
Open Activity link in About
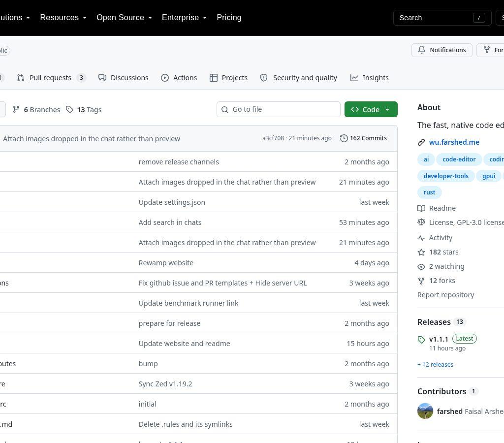point(441,238)
